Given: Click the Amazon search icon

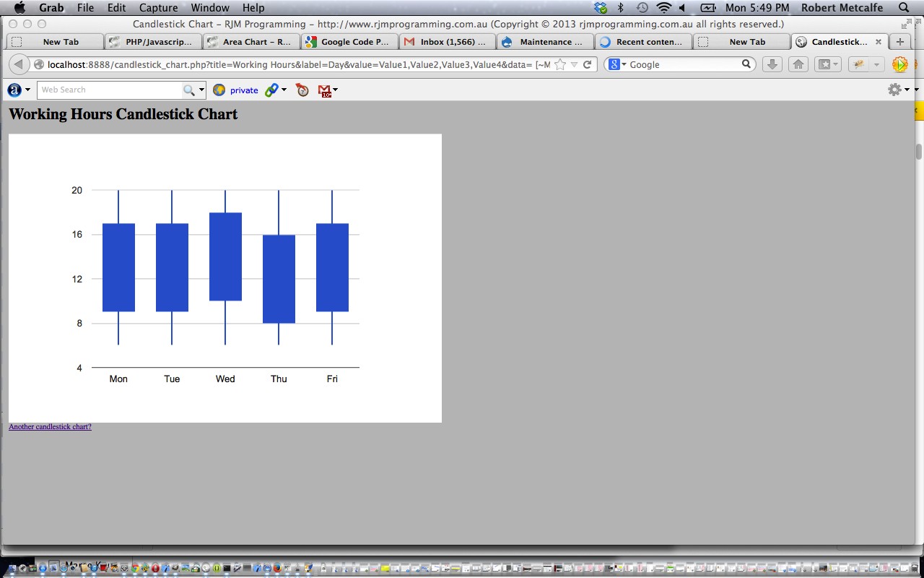Looking at the screenshot, I should tap(13, 90).
